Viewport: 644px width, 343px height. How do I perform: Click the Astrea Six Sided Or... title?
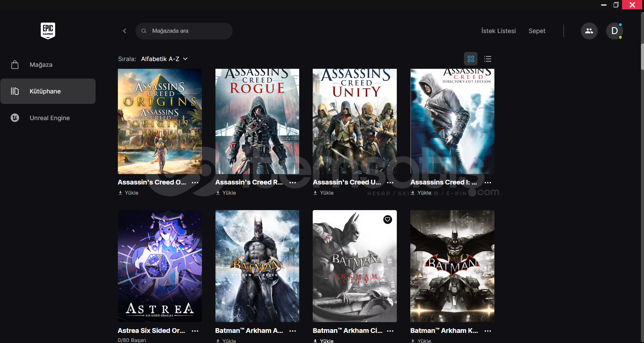tap(151, 331)
